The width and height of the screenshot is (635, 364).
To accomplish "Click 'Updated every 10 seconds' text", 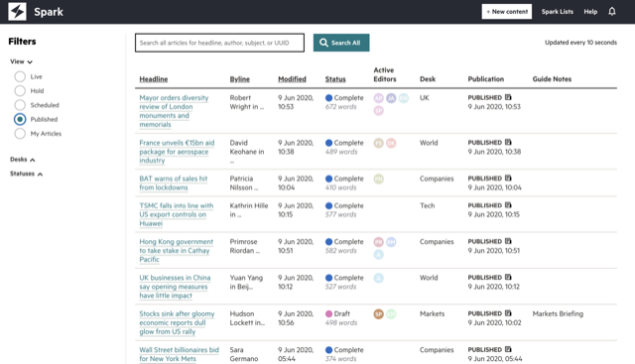I will (x=580, y=42).
